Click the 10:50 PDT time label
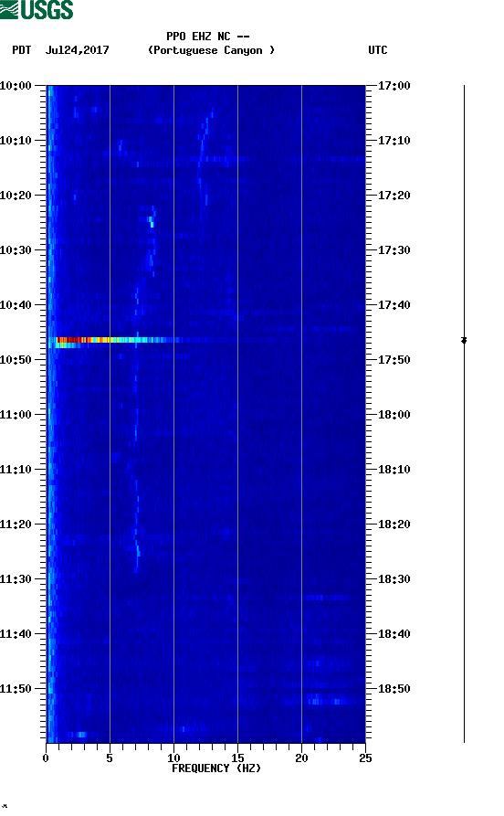 pos(16,360)
